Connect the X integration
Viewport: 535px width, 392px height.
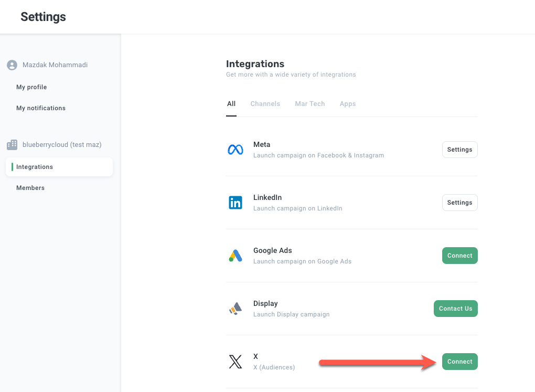click(x=459, y=362)
